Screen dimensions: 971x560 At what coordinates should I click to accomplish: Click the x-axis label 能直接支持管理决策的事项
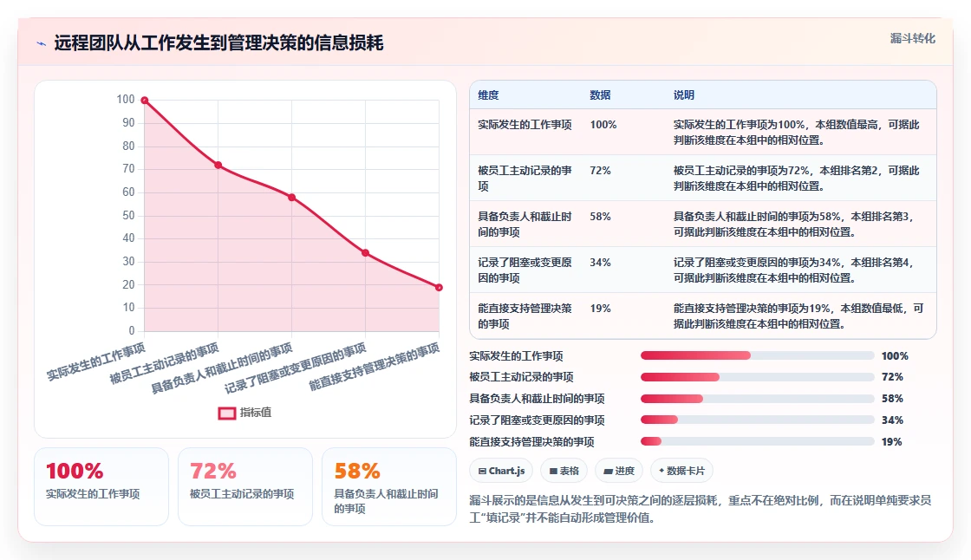[x=374, y=367]
